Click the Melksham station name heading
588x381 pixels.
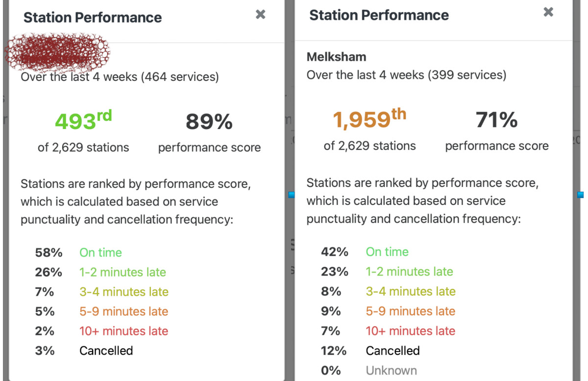(x=336, y=57)
